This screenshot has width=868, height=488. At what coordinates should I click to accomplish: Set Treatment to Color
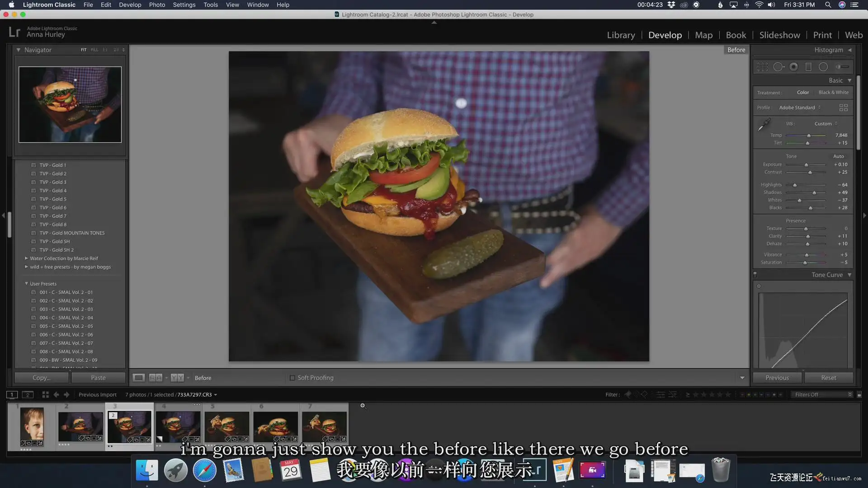click(x=803, y=93)
